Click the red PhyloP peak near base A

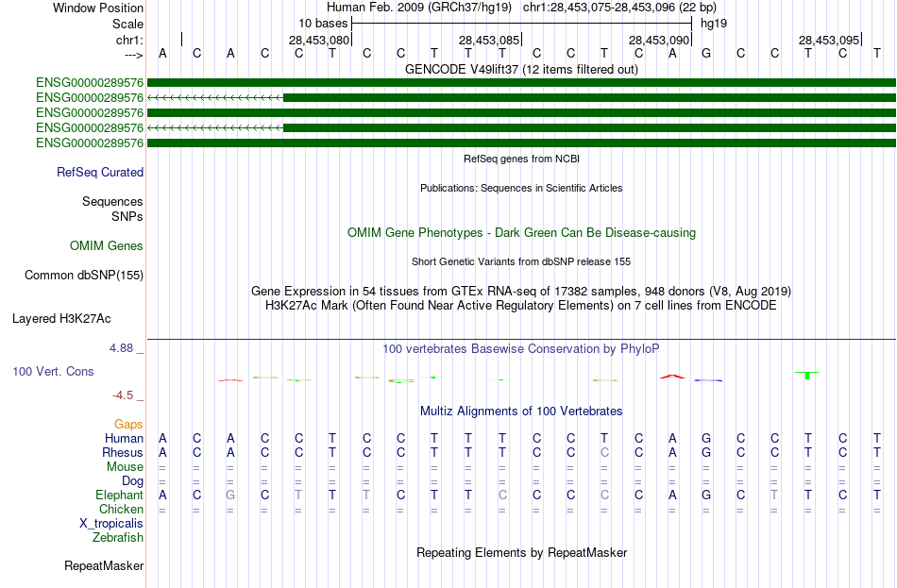672,377
